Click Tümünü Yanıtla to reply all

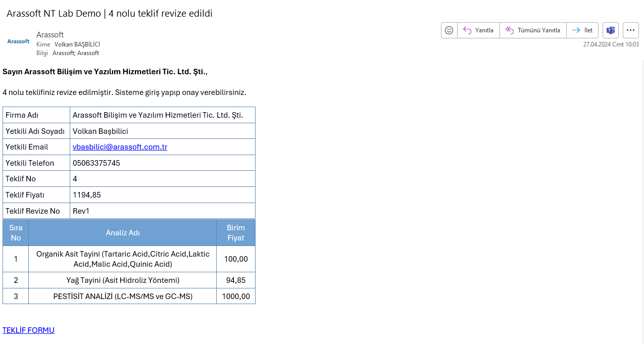533,30
